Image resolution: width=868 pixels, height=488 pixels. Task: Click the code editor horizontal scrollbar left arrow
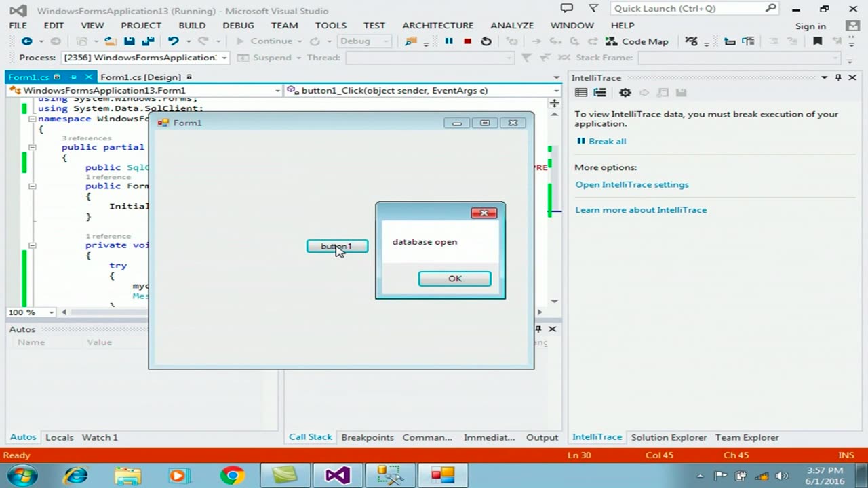64,312
